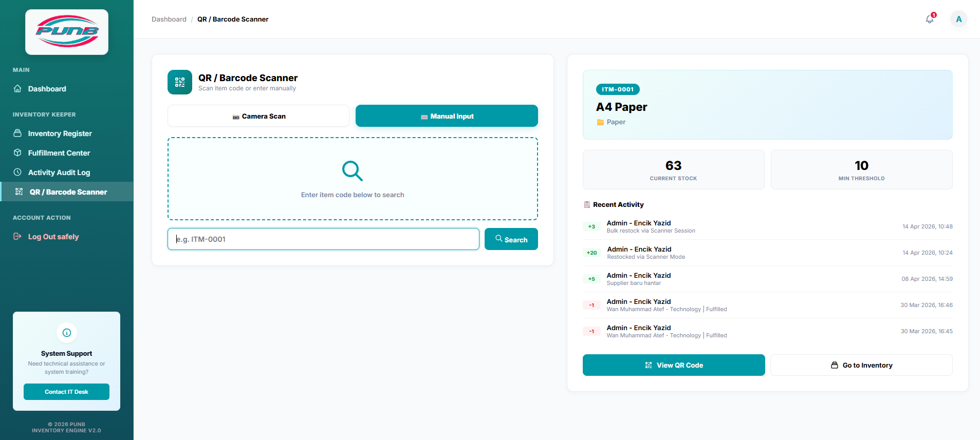This screenshot has width=980, height=440.
Task: Click the QR / Barcode Scanner sidebar icon
Action: point(19,192)
